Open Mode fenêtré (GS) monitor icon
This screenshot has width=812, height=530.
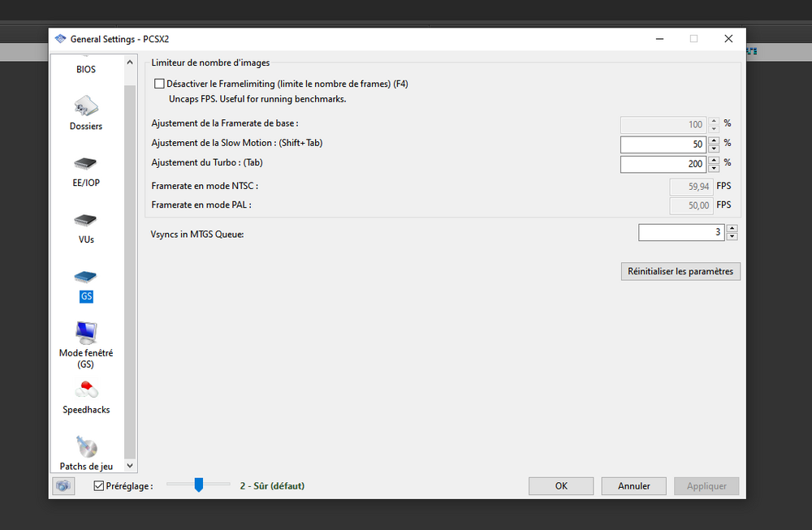(x=86, y=333)
